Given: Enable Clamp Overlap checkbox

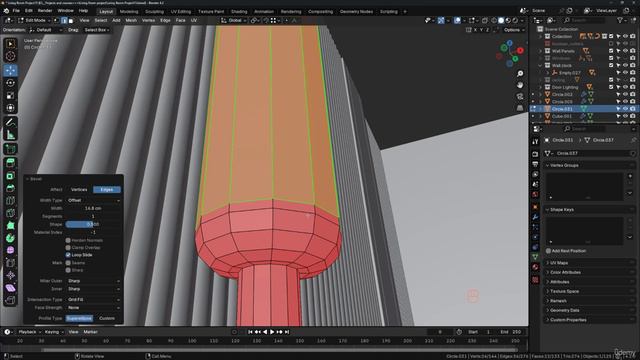Looking at the screenshot, I should click(68, 248).
